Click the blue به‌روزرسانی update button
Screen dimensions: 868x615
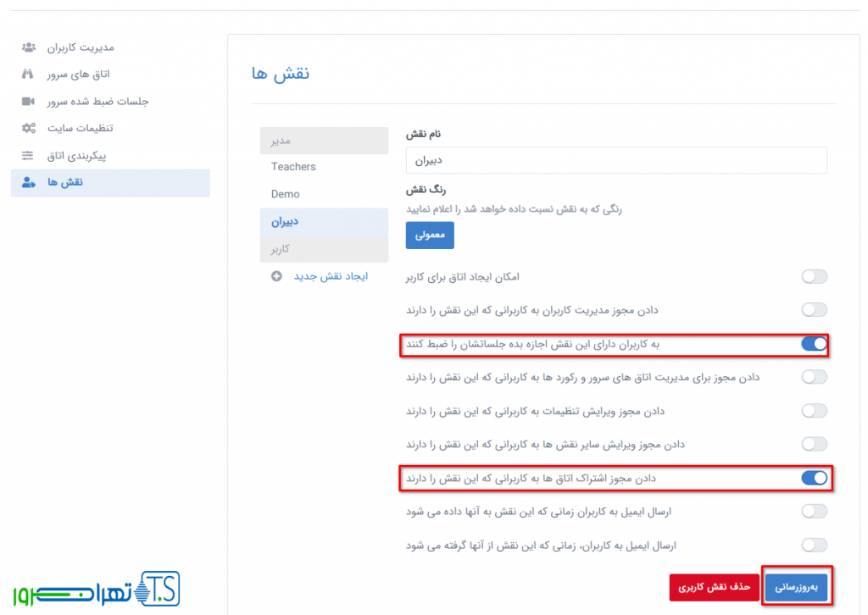point(796,587)
